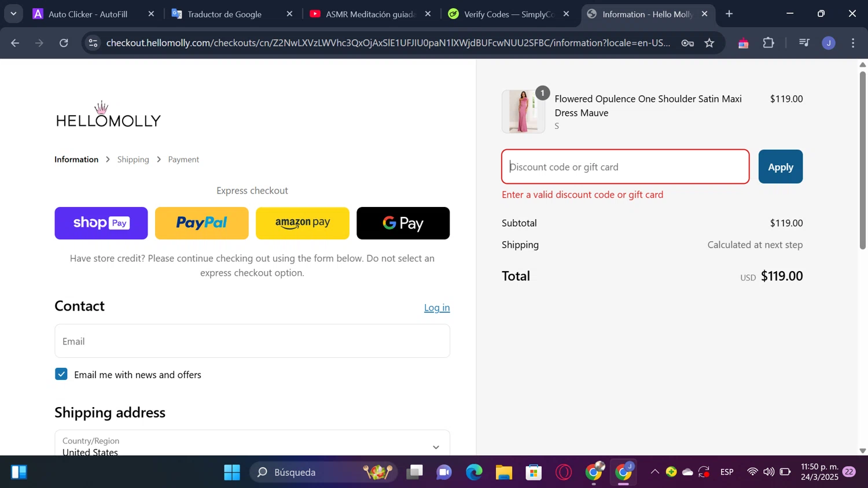Open the pink gift extension icon
The image size is (868, 488).
tap(744, 43)
